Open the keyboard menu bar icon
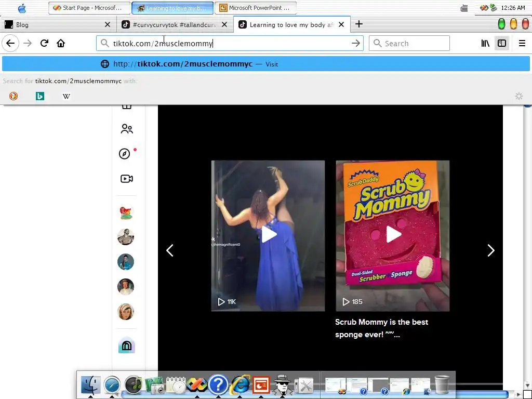This screenshot has width=532, height=399. click(464, 8)
